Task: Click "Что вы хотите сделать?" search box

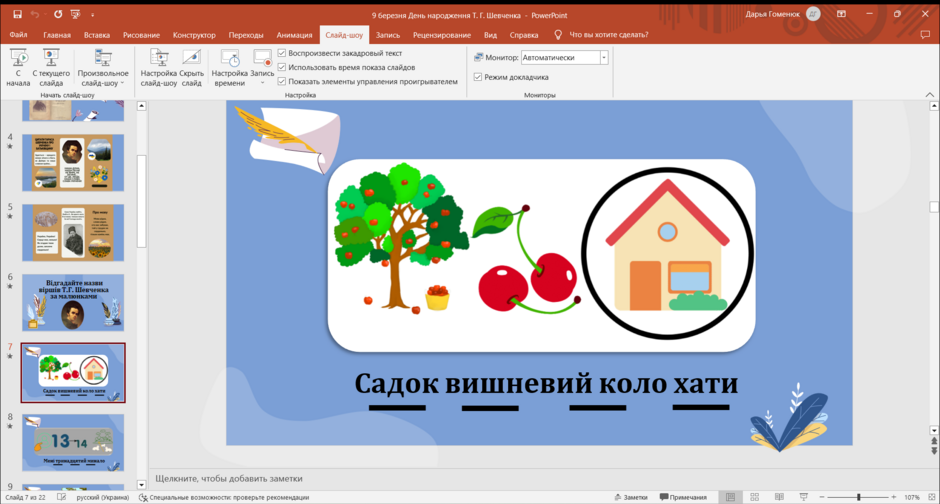Action: coord(608,35)
